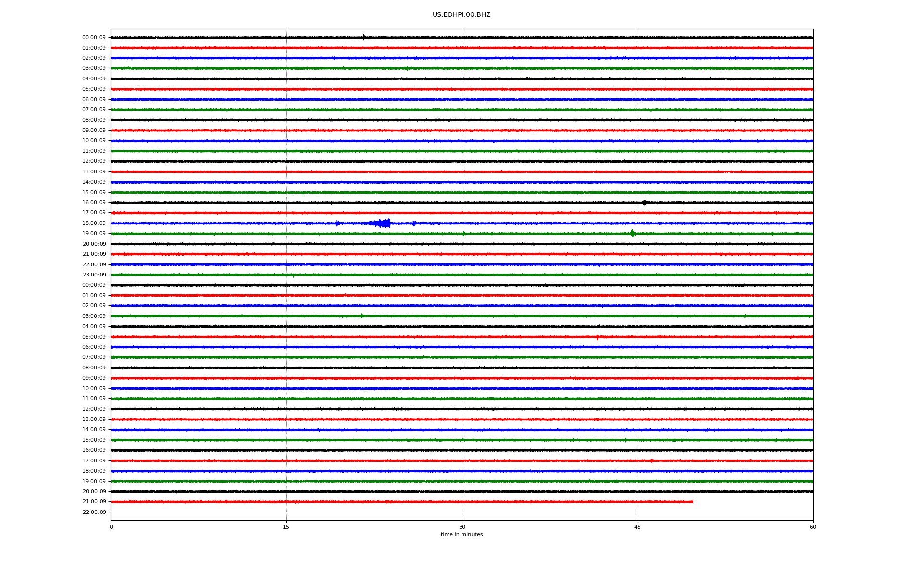The height and width of the screenshot is (578, 924).
Task: Click the 15 tick label on x-axis
Action: (286, 527)
